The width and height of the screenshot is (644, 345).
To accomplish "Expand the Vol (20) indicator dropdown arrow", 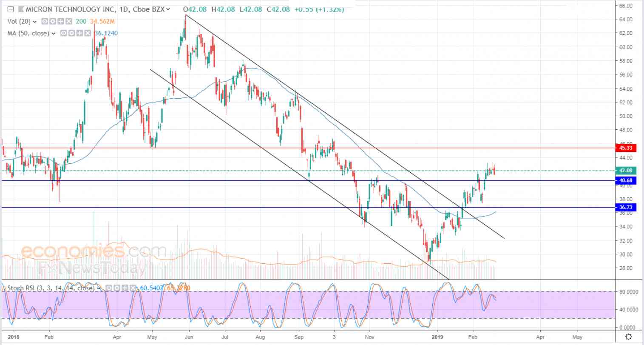I will pos(35,21).
